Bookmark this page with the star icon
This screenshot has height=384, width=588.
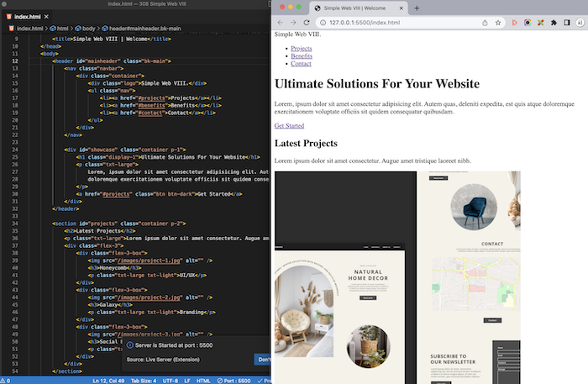(x=498, y=23)
